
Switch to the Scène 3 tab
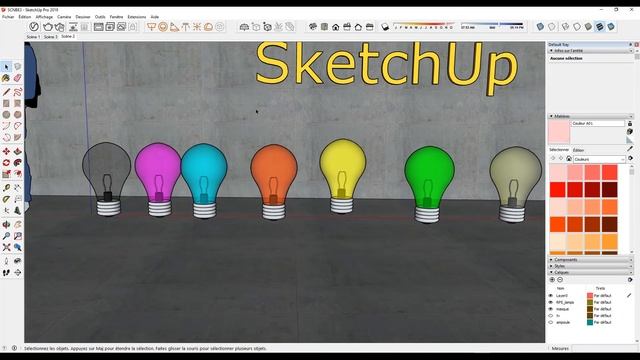pos(50,37)
